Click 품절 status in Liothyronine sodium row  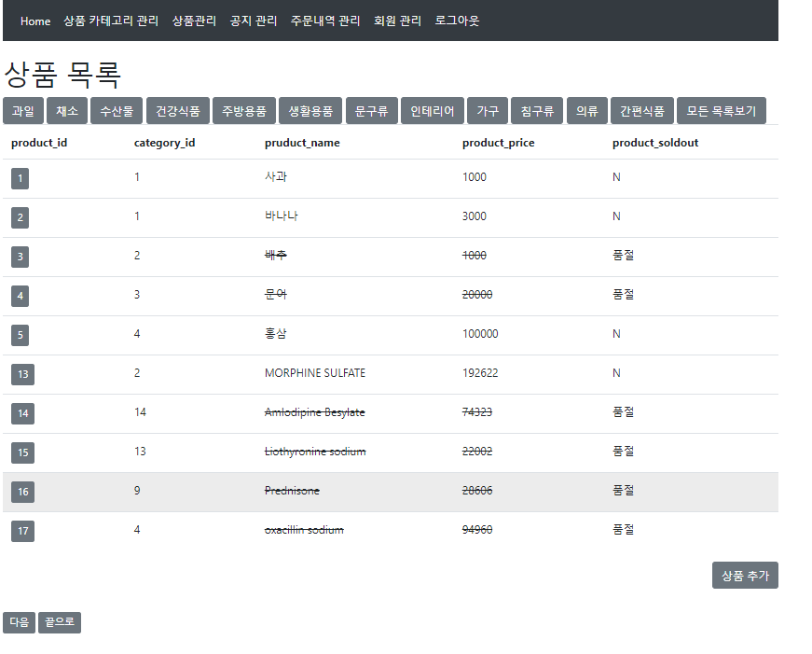(x=624, y=451)
